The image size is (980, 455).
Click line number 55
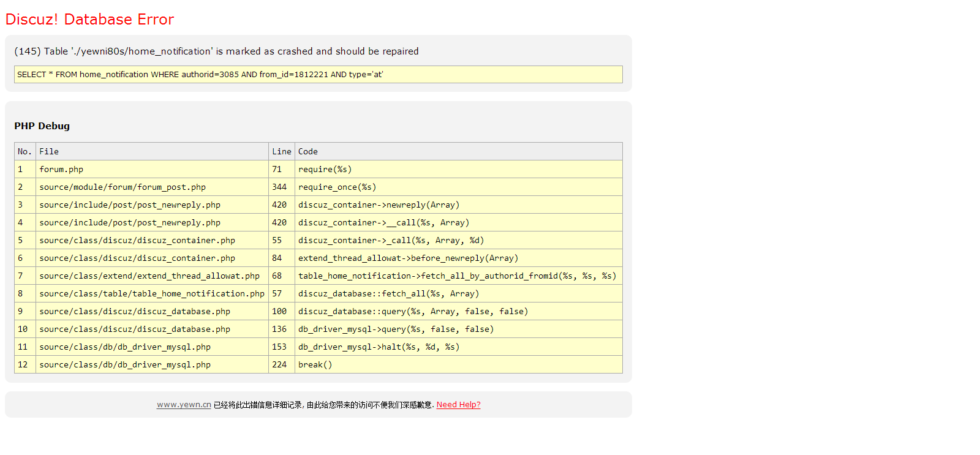(x=282, y=240)
